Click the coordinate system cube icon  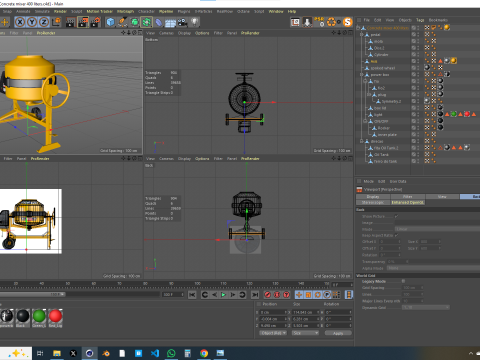[x=56, y=22]
